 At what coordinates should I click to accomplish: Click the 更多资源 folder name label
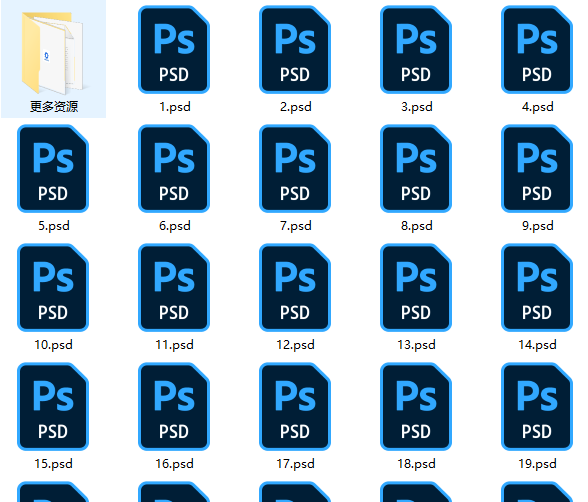(54, 107)
